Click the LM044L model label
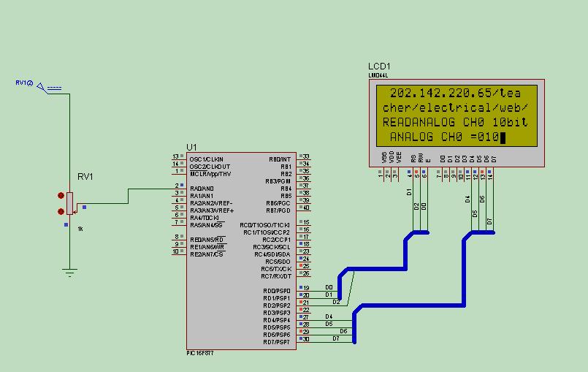The height and width of the screenshot is (372, 588). coord(378,75)
